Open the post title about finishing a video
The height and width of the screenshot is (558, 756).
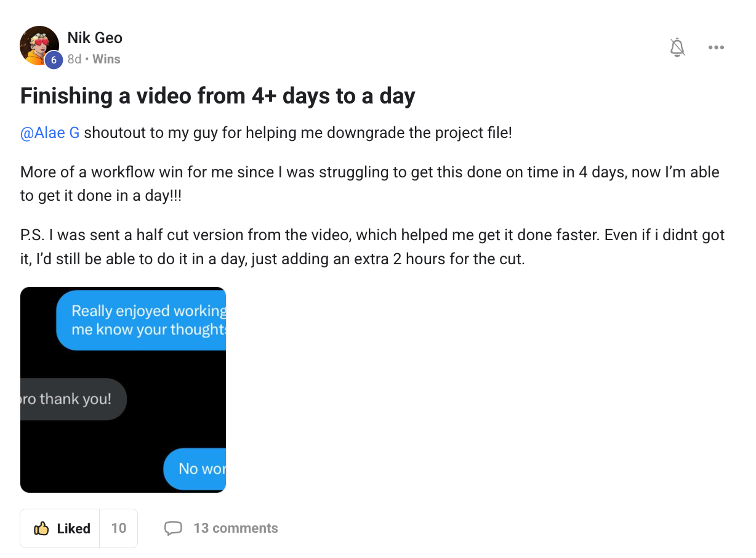(x=218, y=96)
